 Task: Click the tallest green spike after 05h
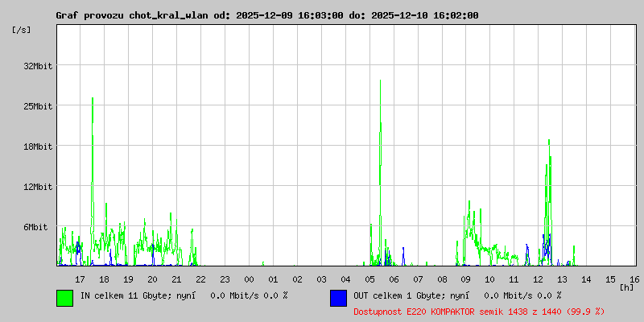[380, 172]
